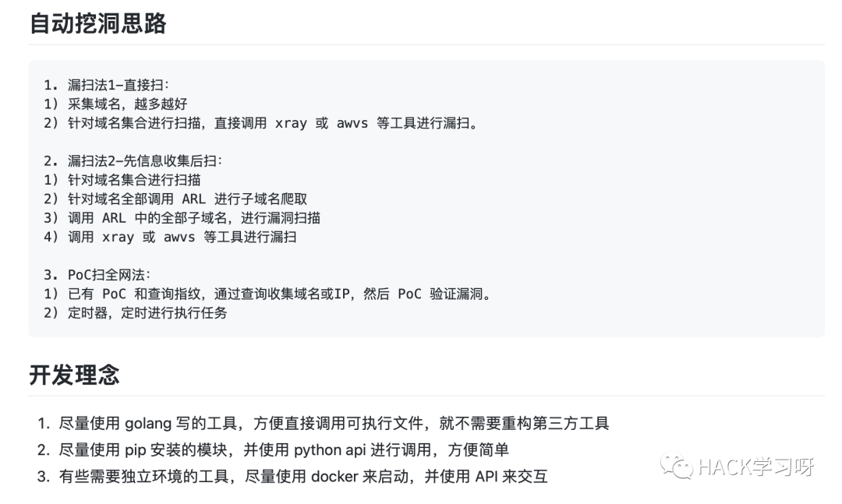
Task: Click the line 已有 PoC 和查询指纹
Action: pyautogui.click(x=268, y=294)
